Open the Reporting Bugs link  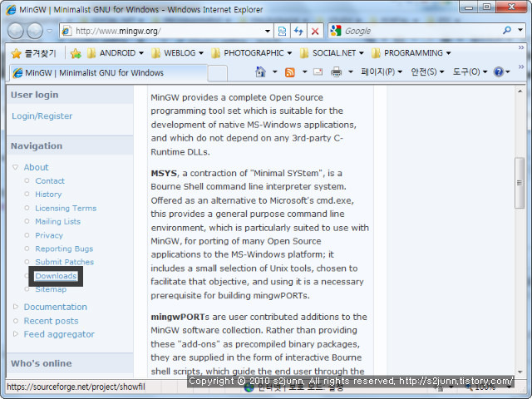click(64, 249)
